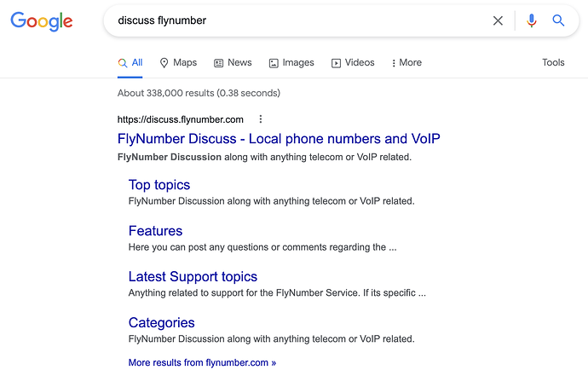588x387 pixels.
Task: Open the Images search tab
Action: [x=291, y=62]
